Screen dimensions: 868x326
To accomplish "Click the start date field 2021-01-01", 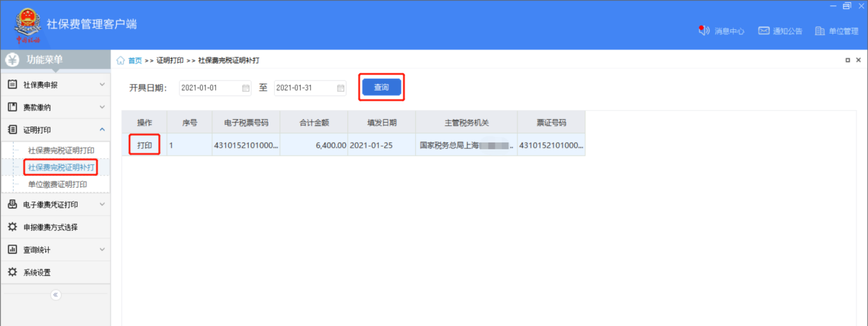I will [209, 88].
